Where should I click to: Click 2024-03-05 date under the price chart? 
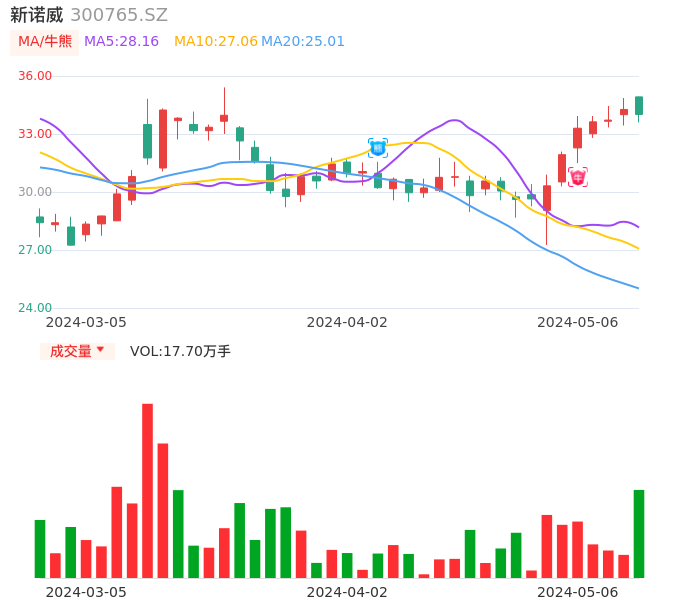click(86, 322)
